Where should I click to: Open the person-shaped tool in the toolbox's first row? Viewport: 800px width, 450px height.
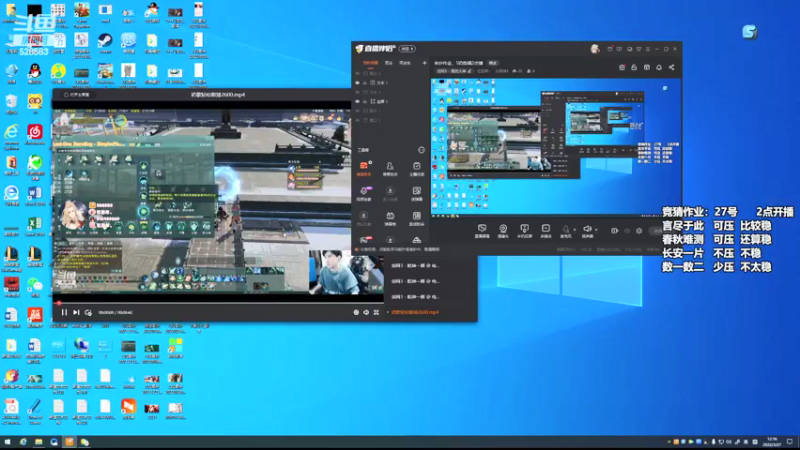pyautogui.click(x=390, y=168)
